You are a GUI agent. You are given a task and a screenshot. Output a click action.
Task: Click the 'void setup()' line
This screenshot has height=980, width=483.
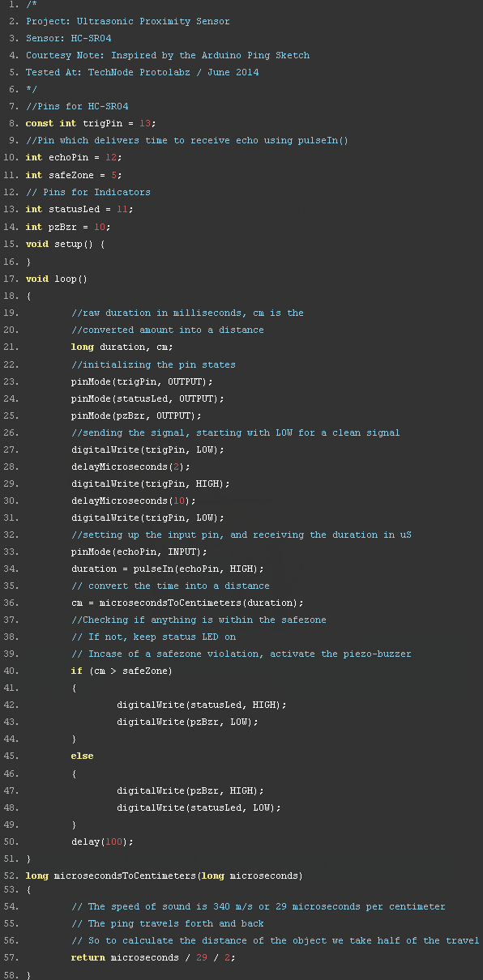(x=66, y=243)
